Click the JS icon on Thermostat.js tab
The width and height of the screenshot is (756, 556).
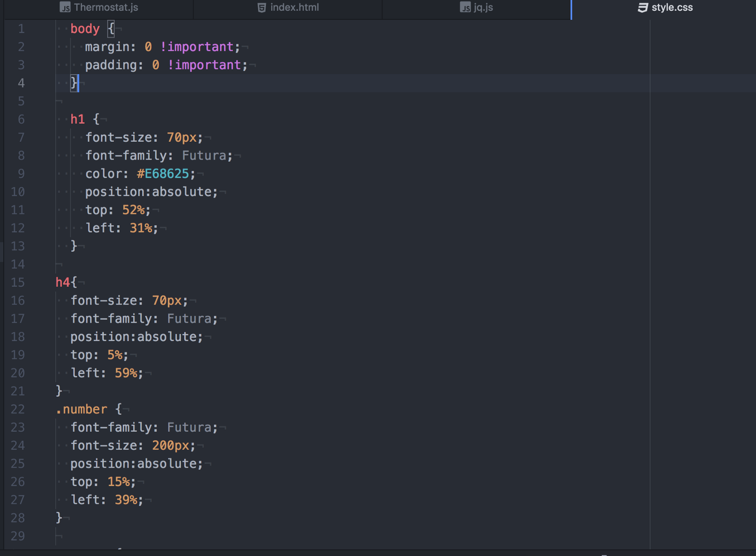[65, 8]
